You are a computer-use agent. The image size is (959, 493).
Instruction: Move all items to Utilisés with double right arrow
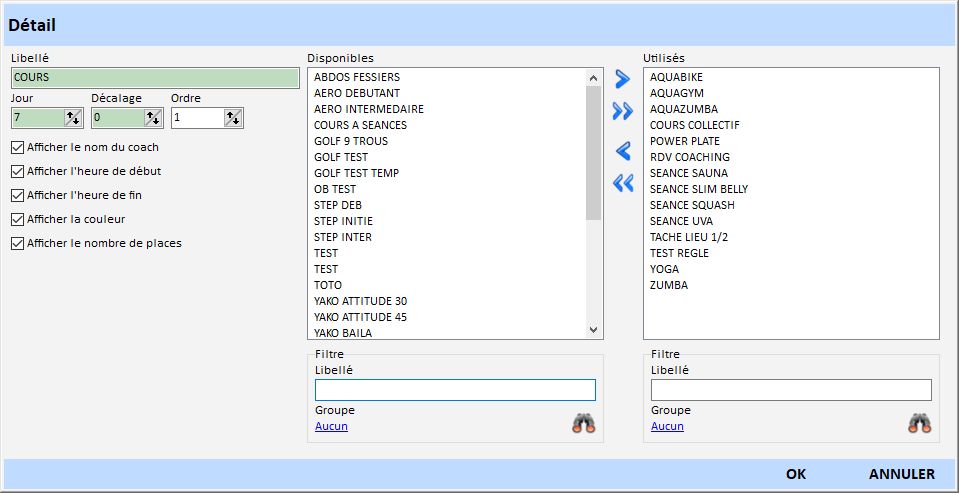coord(623,111)
